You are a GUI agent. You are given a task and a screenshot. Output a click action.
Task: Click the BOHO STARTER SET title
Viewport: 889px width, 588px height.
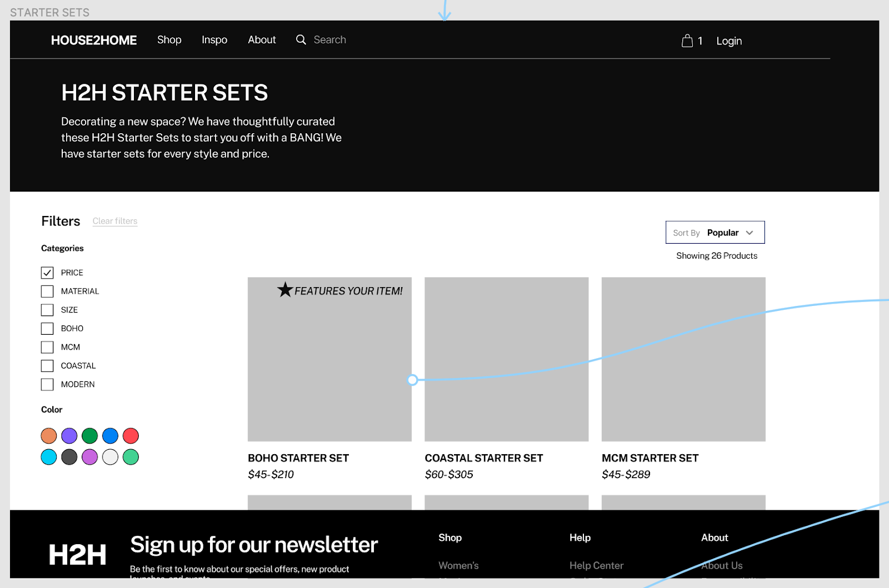pos(298,458)
